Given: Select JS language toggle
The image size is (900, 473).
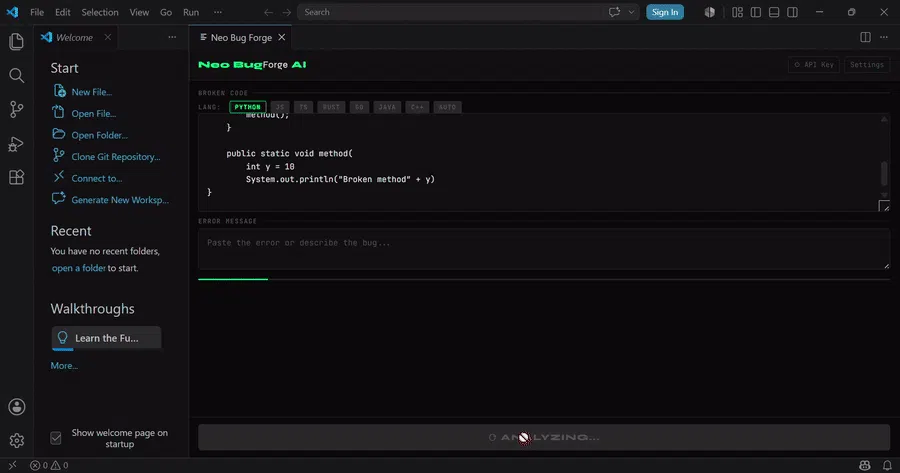Looking at the screenshot, I should pos(280,107).
